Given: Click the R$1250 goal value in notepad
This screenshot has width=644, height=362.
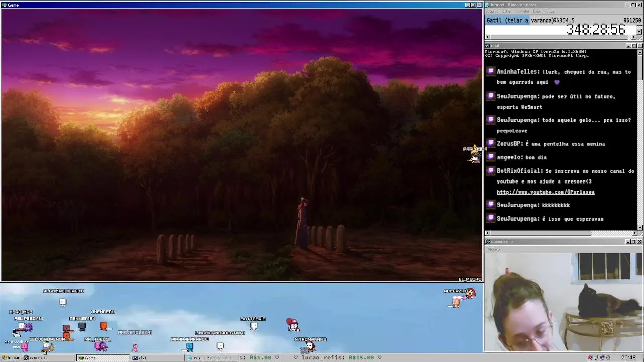Looking at the screenshot, I should point(632,21).
